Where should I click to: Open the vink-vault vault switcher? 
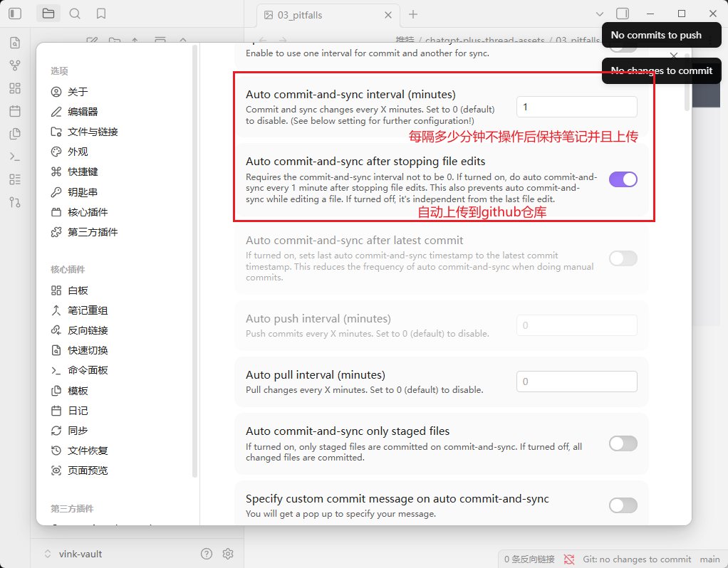pyautogui.click(x=73, y=554)
